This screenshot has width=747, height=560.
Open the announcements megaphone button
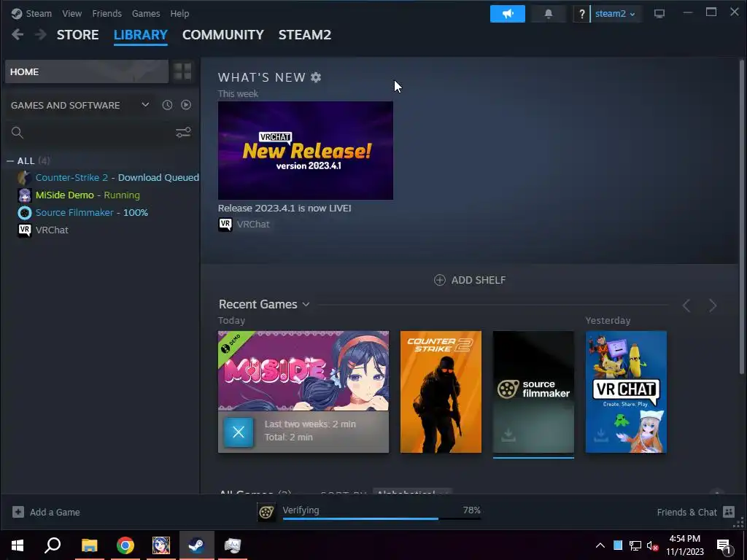click(508, 14)
